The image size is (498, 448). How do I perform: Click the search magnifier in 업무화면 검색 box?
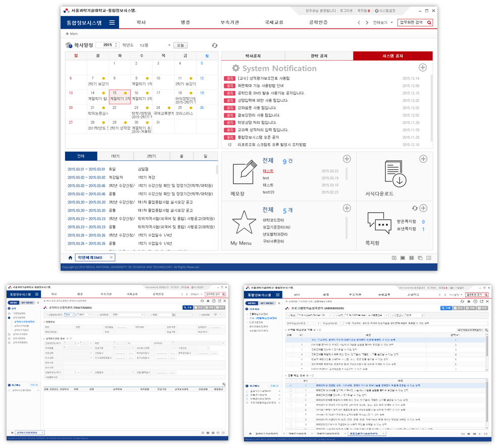point(429,23)
